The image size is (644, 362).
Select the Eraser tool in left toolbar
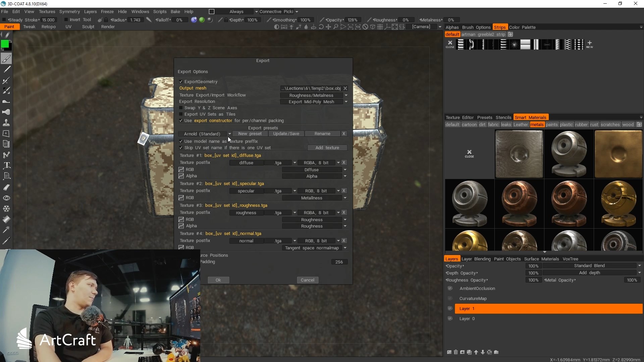point(6,187)
